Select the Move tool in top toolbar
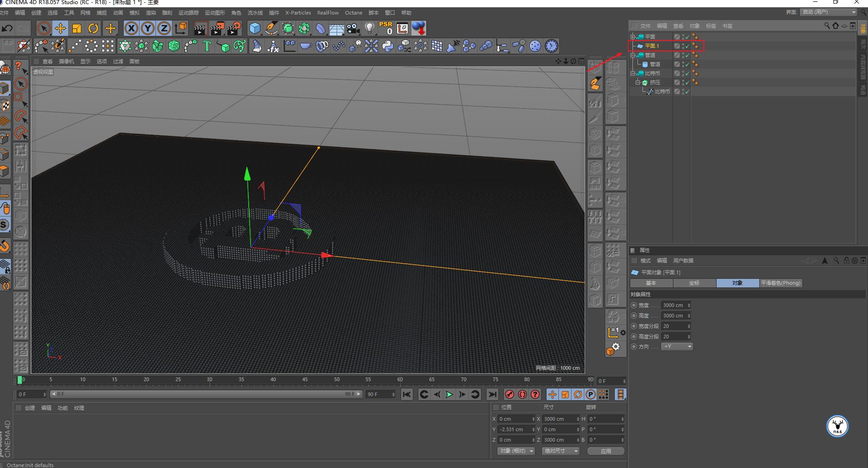868x468 pixels. click(60, 29)
